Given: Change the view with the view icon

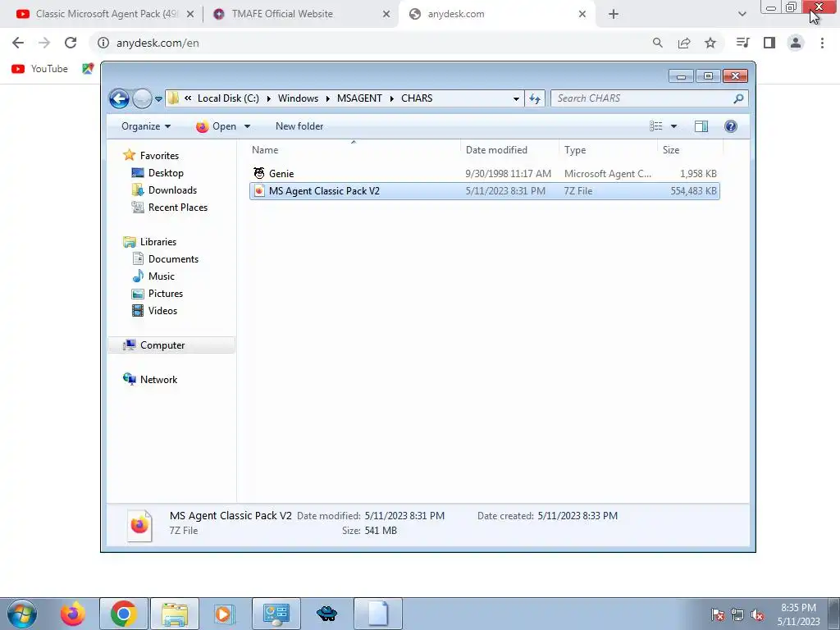Looking at the screenshot, I should [656, 126].
